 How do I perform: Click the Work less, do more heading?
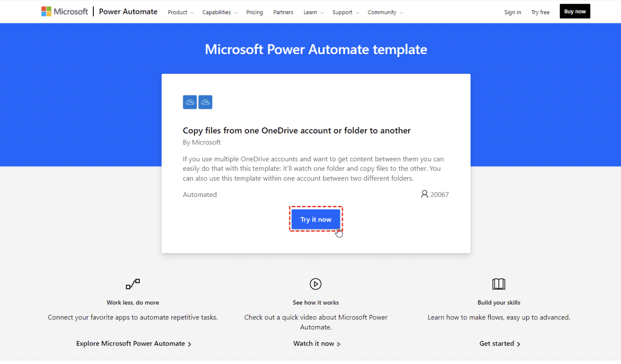click(x=133, y=303)
